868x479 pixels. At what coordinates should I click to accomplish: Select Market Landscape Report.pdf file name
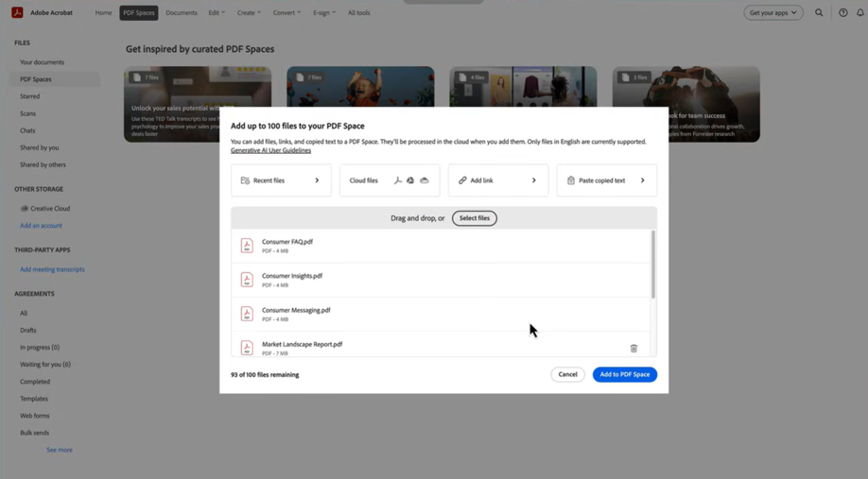coord(303,344)
